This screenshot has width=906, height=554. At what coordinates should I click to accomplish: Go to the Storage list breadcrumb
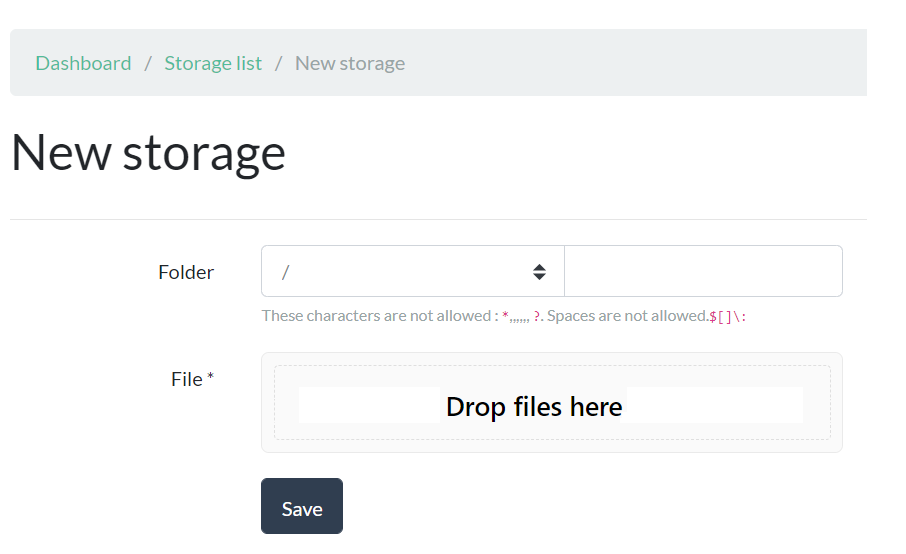coord(213,63)
